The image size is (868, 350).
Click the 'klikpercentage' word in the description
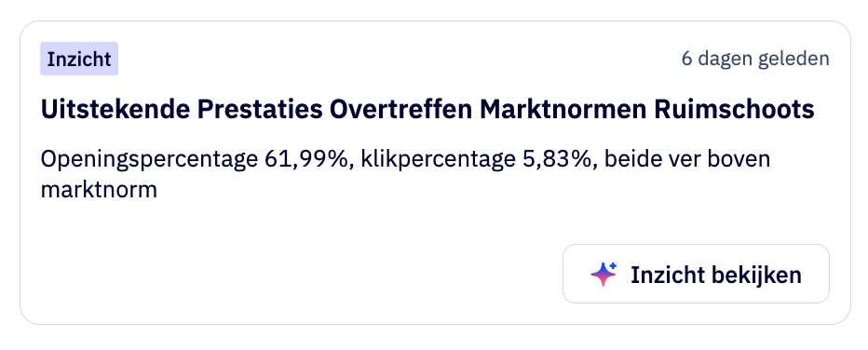pyautogui.click(x=439, y=160)
